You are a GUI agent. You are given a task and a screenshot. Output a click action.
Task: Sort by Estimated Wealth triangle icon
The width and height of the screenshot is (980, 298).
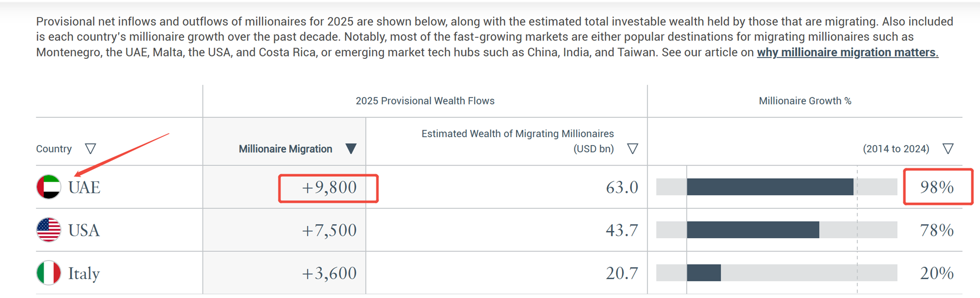coord(633,149)
